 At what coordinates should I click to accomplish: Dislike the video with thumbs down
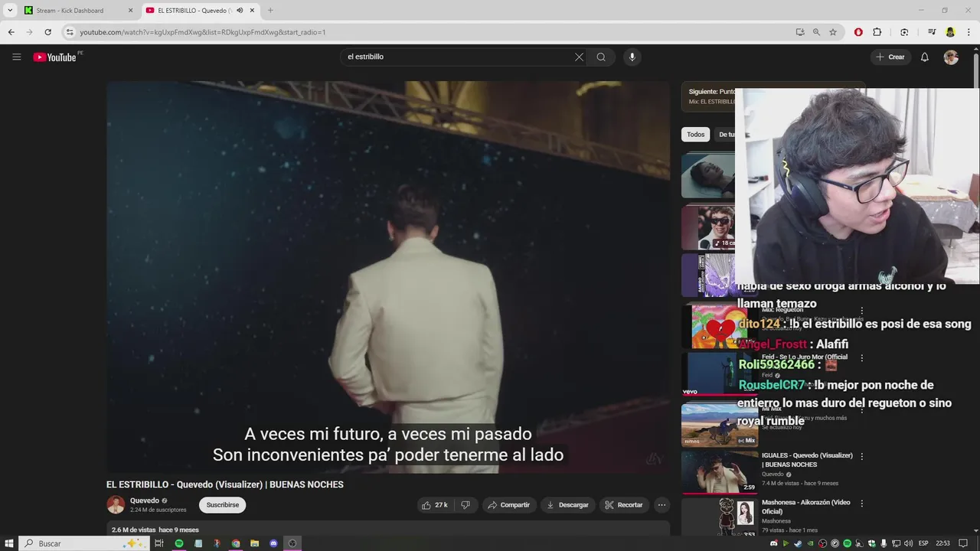click(465, 505)
